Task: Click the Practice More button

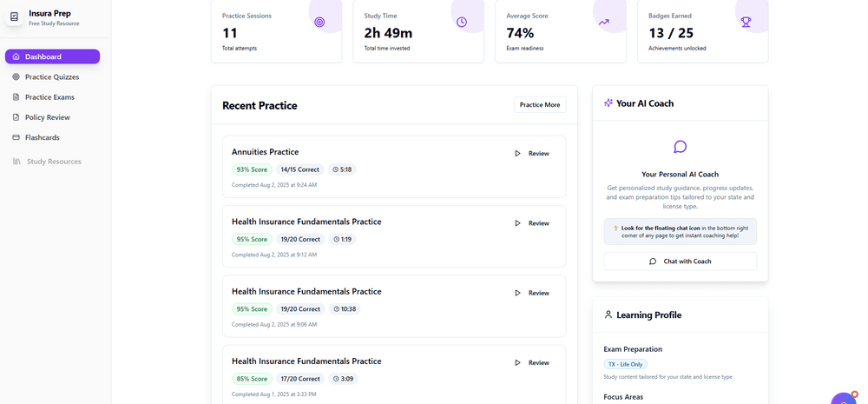Action: (539, 105)
